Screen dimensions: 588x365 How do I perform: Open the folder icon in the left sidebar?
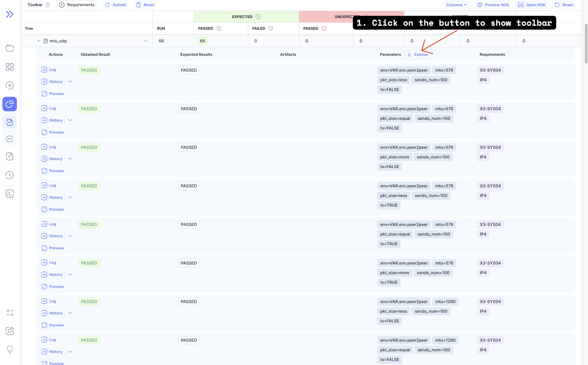[x=10, y=48]
